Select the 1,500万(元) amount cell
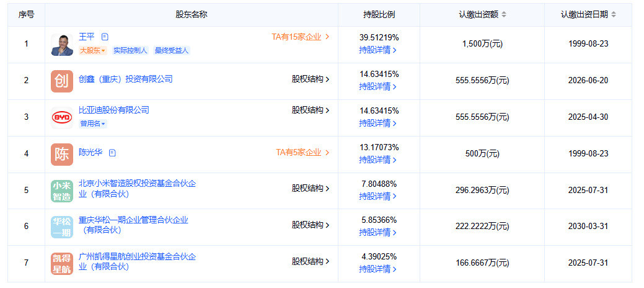The height and width of the screenshot is (288, 644). [482, 45]
